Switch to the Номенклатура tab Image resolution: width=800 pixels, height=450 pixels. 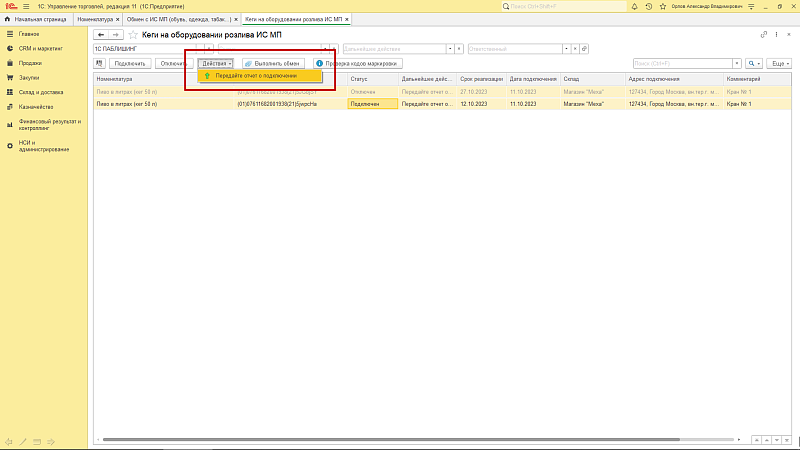95,19
